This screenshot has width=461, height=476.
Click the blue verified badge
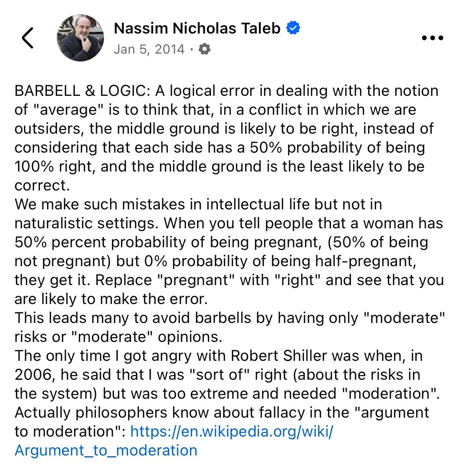[x=293, y=28]
